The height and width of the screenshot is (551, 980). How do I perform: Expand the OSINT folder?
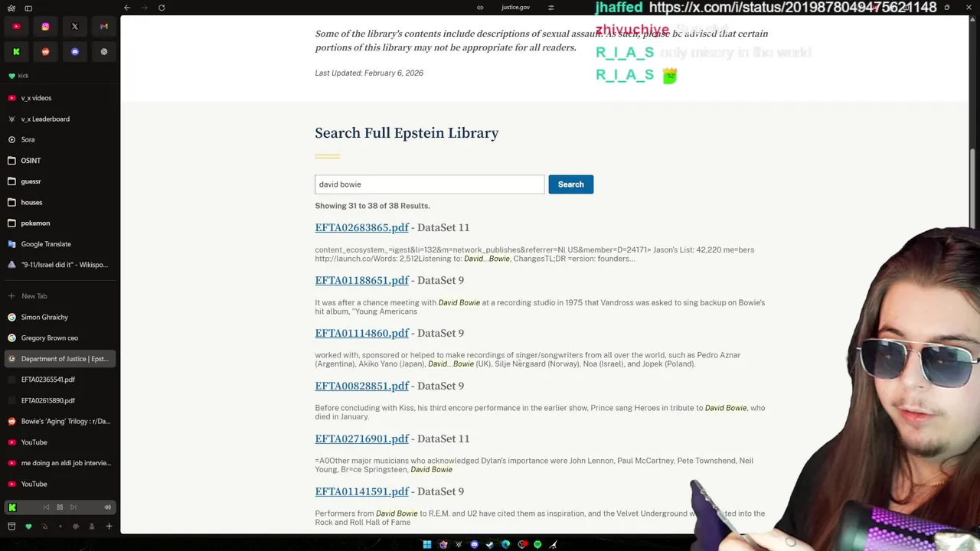(60, 161)
